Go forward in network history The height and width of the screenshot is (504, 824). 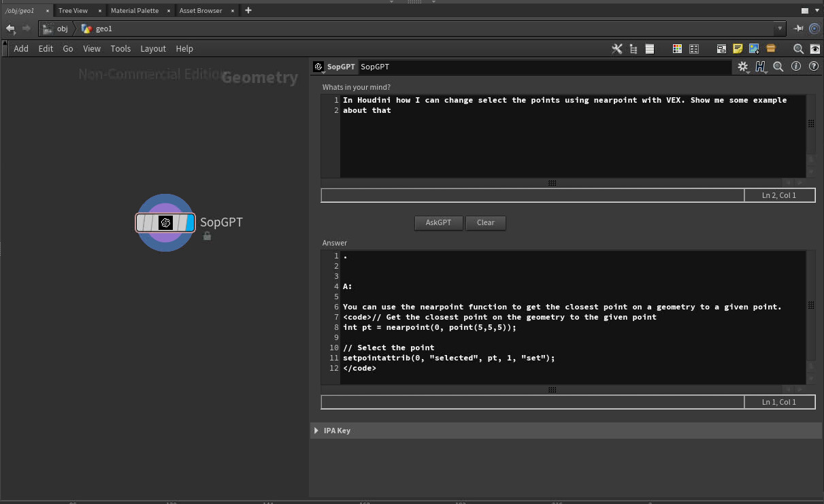coord(27,29)
